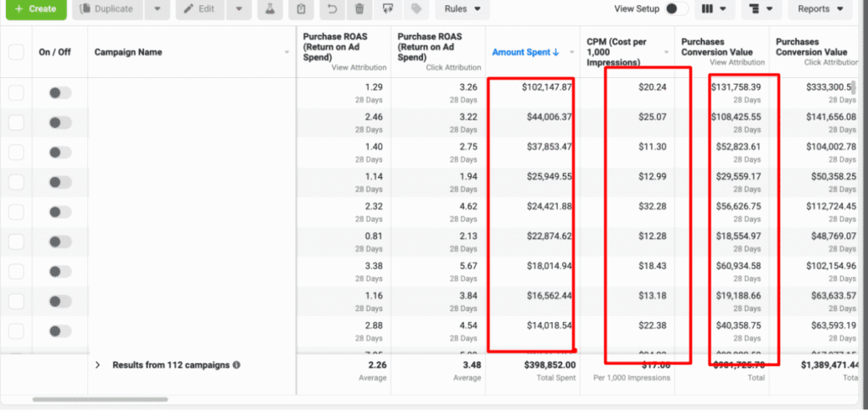
Task: Click the export icon next to trash
Action: [388, 9]
